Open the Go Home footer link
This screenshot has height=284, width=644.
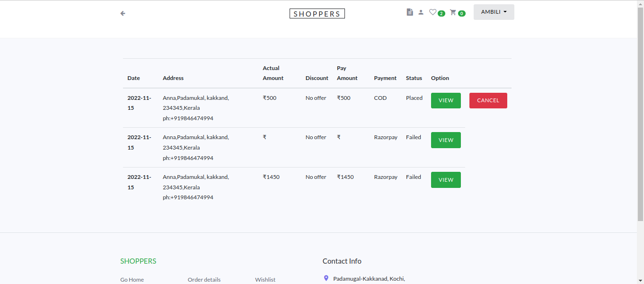[x=132, y=279]
